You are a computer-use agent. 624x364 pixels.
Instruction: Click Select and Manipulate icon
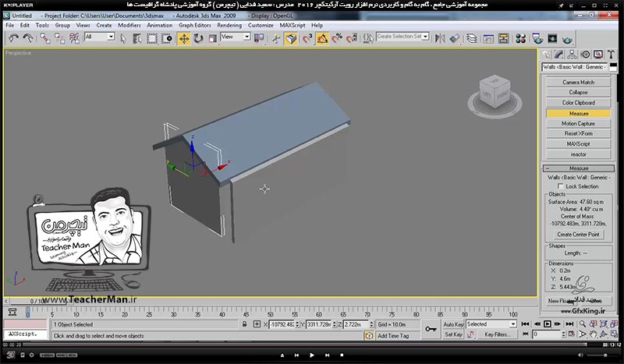pos(276,38)
